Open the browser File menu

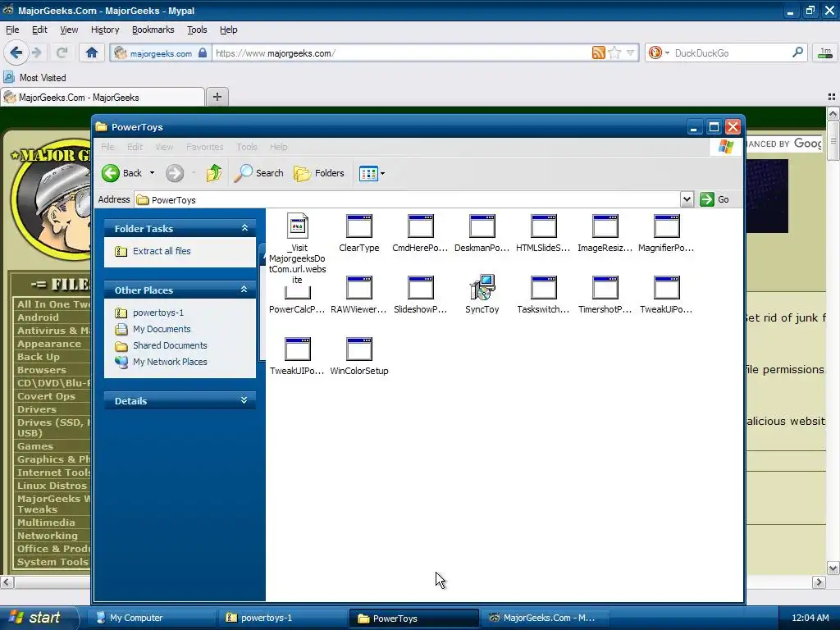pos(12,30)
